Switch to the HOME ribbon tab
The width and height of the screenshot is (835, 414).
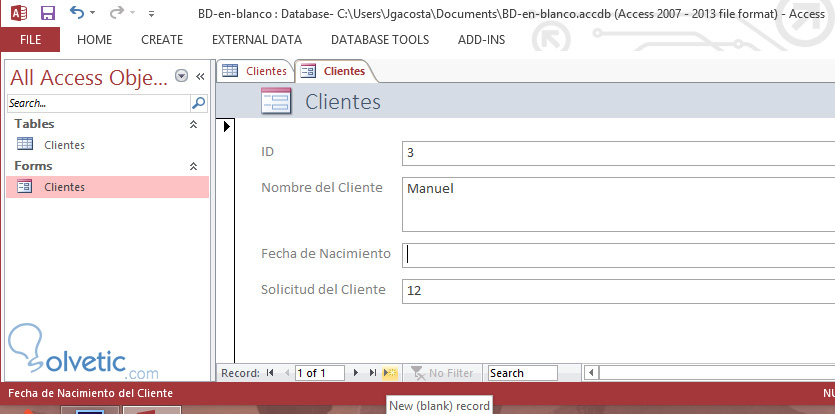(x=94, y=39)
